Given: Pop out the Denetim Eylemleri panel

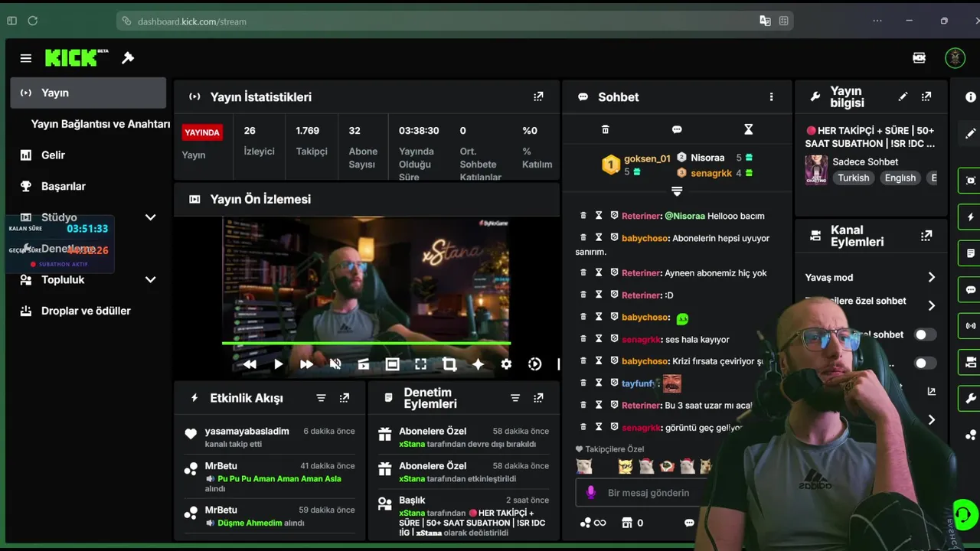Looking at the screenshot, I should [538, 398].
